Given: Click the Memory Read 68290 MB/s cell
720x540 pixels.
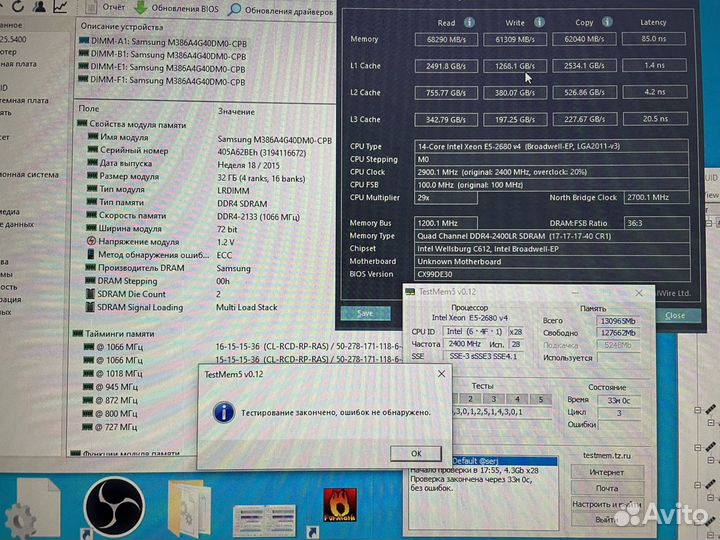Looking at the screenshot, I should (x=446, y=39).
